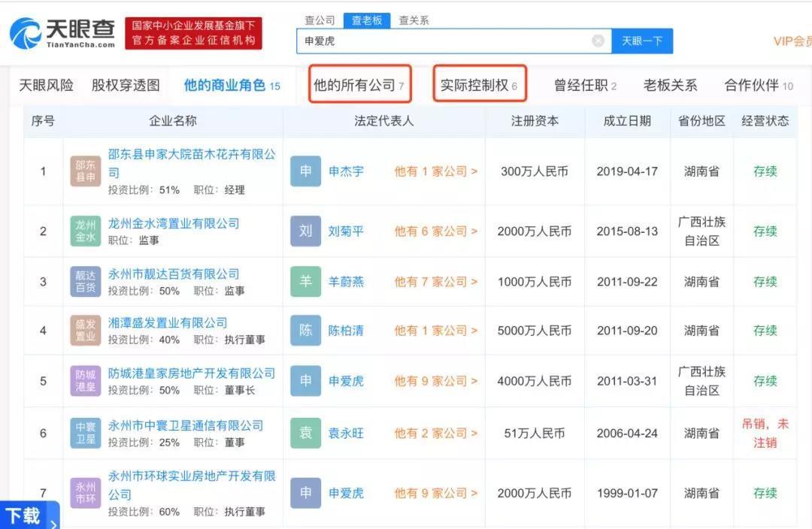Click the 防城港皇 company logo badge

pyautogui.click(x=85, y=381)
